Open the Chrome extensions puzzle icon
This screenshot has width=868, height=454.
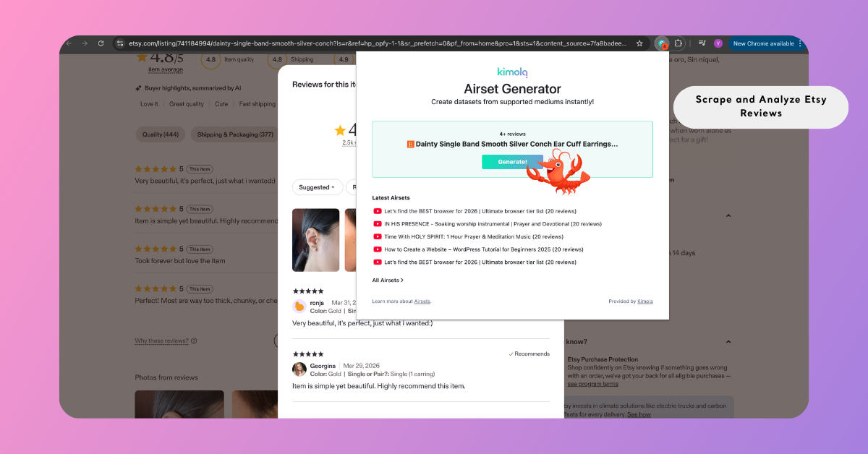pyautogui.click(x=678, y=43)
